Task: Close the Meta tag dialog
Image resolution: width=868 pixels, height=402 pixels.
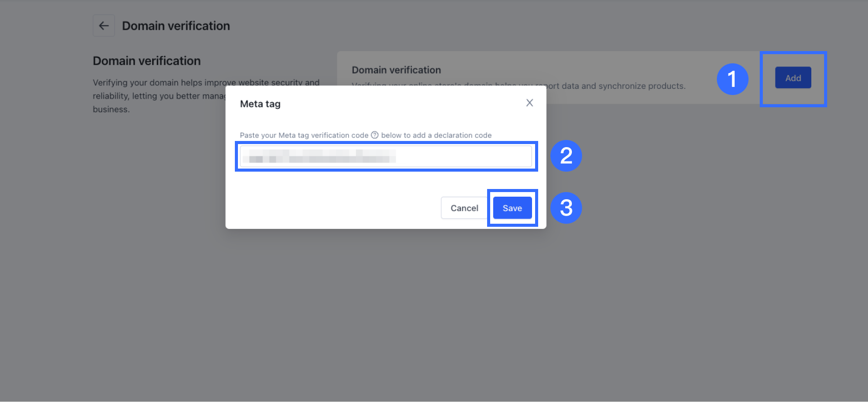Action: tap(529, 103)
